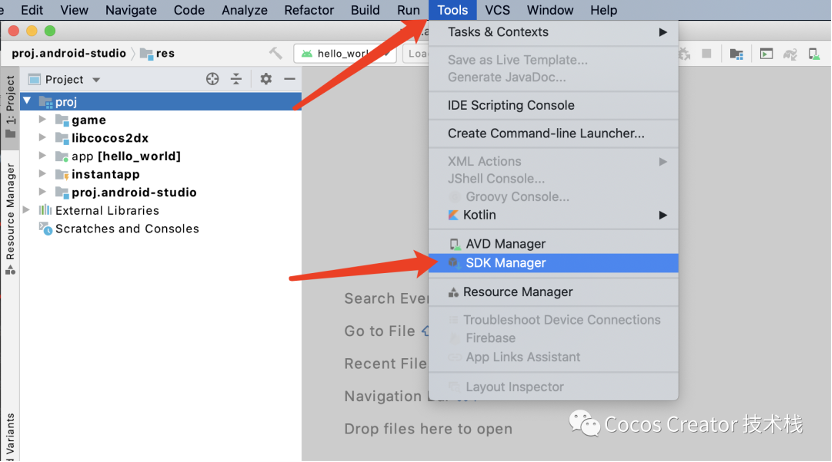This screenshot has width=832, height=462.
Task: Click the hammer Build project icon
Action: [276, 53]
